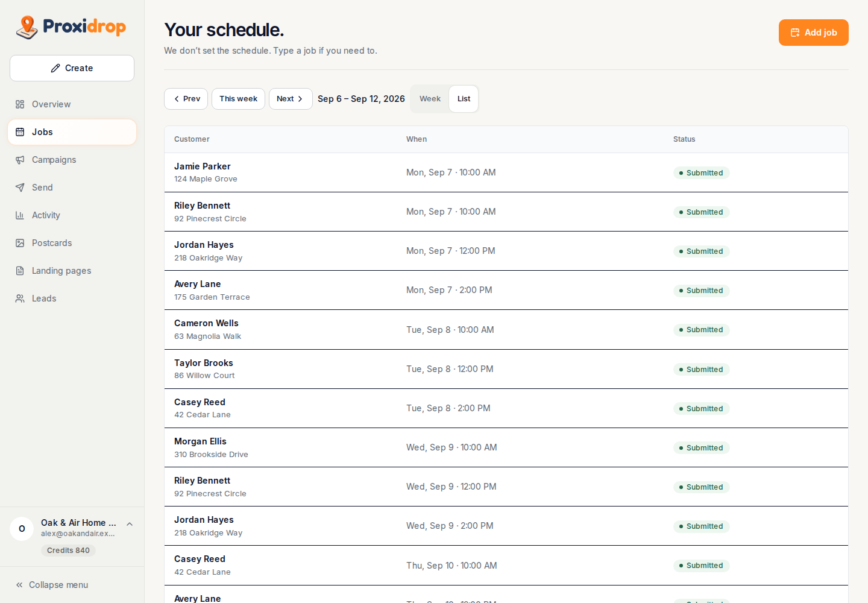868x603 pixels.
Task: Click the When column header
Action: [x=417, y=139]
